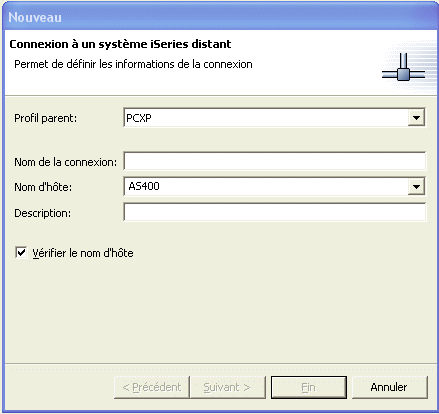Expand the Nom d'hôte dropdown arrow
The height and width of the screenshot is (414, 439).
[416, 186]
